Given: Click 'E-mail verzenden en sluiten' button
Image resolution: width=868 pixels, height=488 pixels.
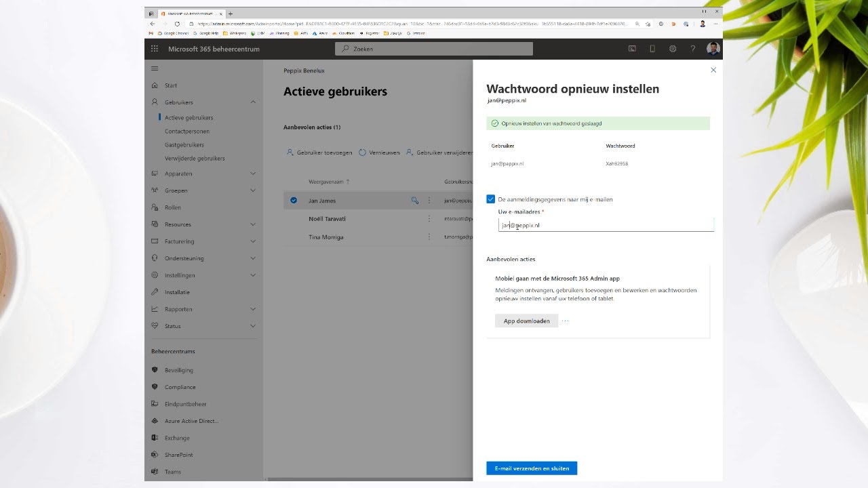Looking at the screenshot, I should click(x=532, y=468).
